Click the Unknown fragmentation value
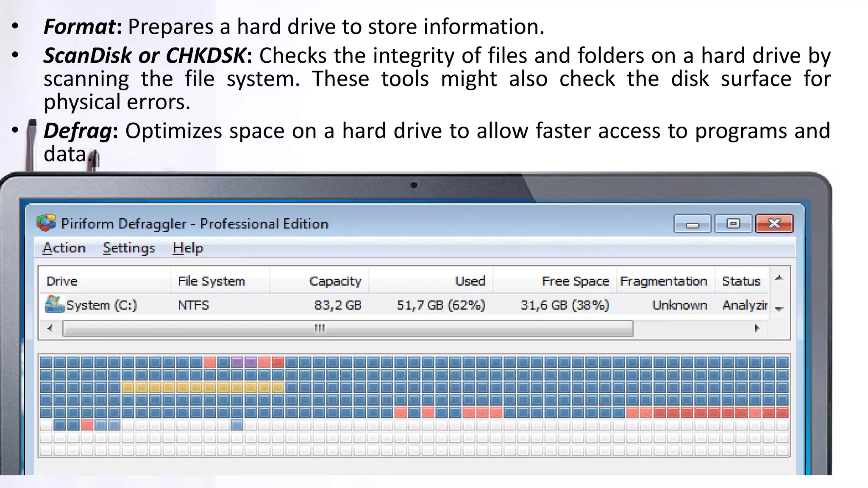 [679, 305]
